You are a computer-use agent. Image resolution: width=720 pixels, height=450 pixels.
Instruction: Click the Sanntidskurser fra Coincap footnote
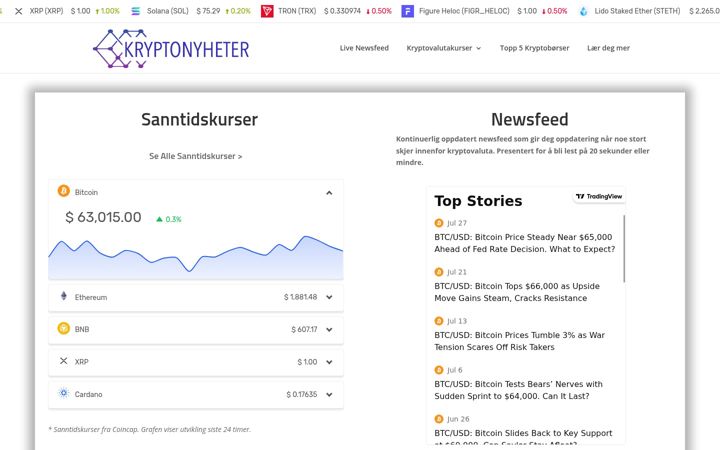pos(150,429)
